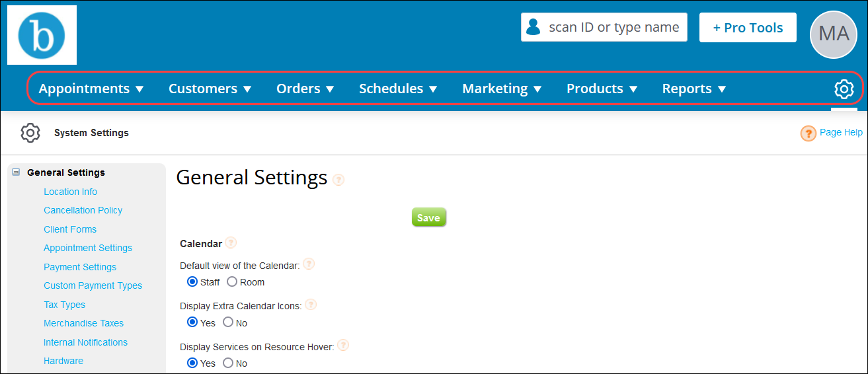Select No for Display Extra Calendar Icons

tap(228, 323)
